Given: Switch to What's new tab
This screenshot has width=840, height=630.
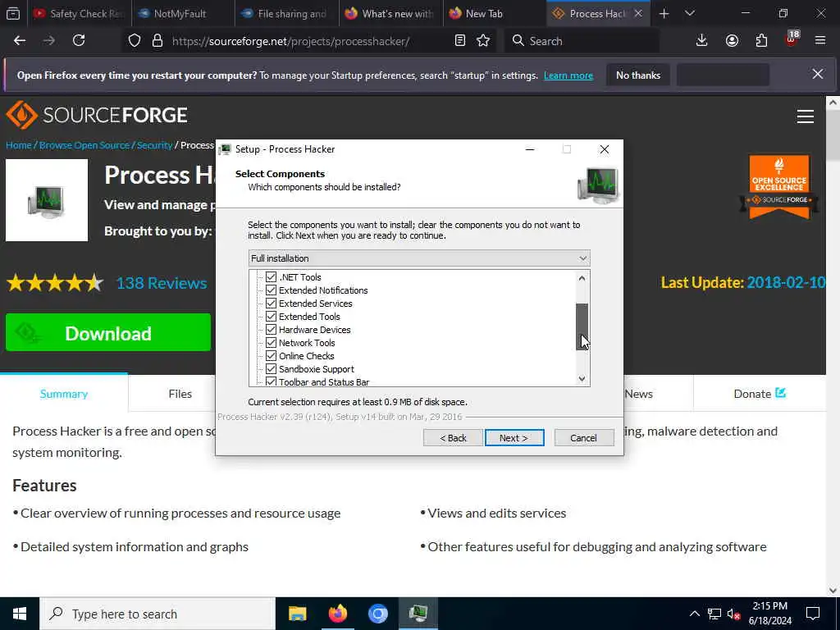Looking at the screenshot, I should (390, 13).
